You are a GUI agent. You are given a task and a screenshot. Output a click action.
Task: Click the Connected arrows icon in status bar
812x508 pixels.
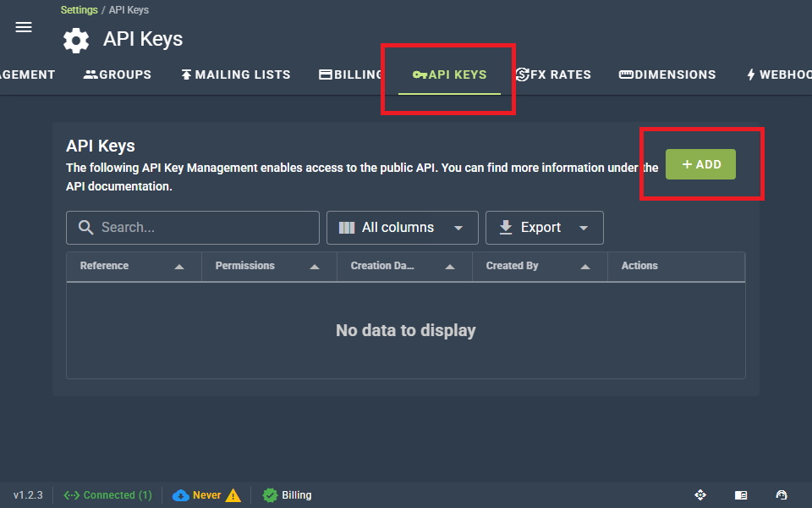pos(71,495)
